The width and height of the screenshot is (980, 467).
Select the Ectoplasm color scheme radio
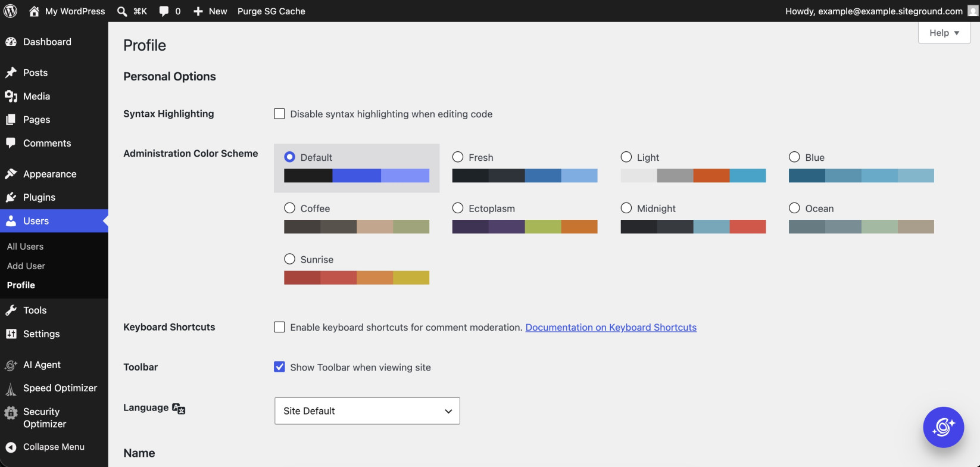458,208
